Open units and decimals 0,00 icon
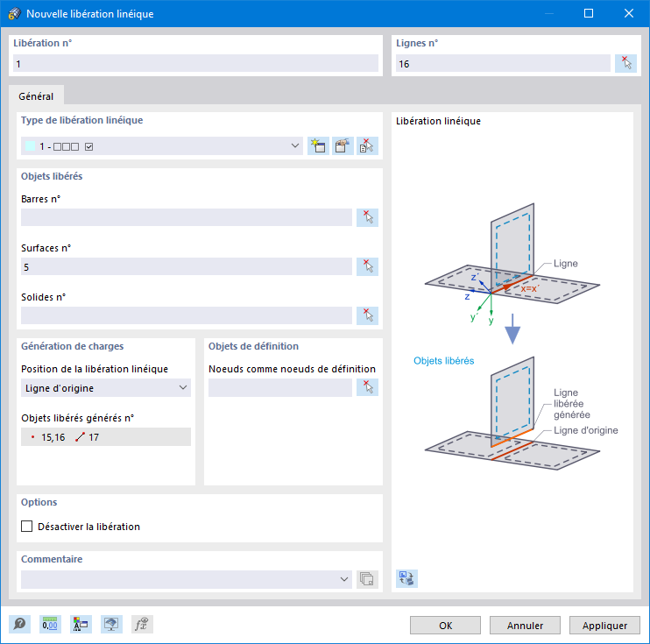The width and height of the screenshot is (650, 644). pyautogui.click(x=50, y=624)
